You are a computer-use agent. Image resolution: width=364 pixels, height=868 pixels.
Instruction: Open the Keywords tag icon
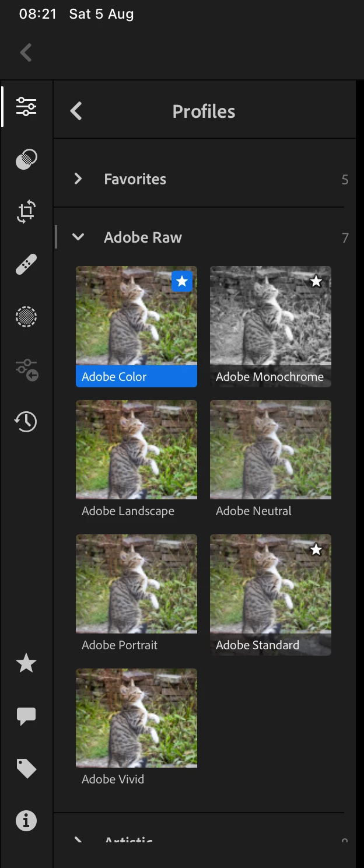(26, 769)
